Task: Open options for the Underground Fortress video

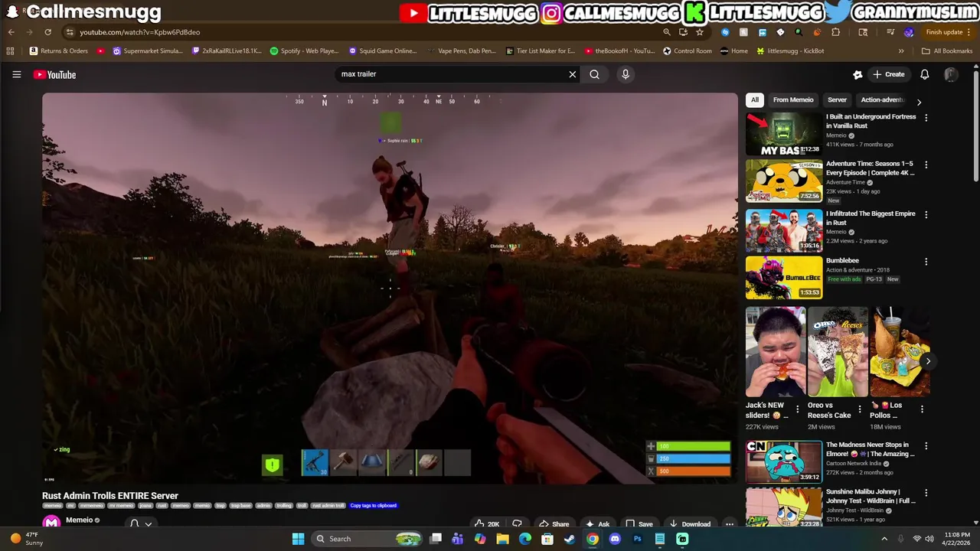Action: point(926,118)
